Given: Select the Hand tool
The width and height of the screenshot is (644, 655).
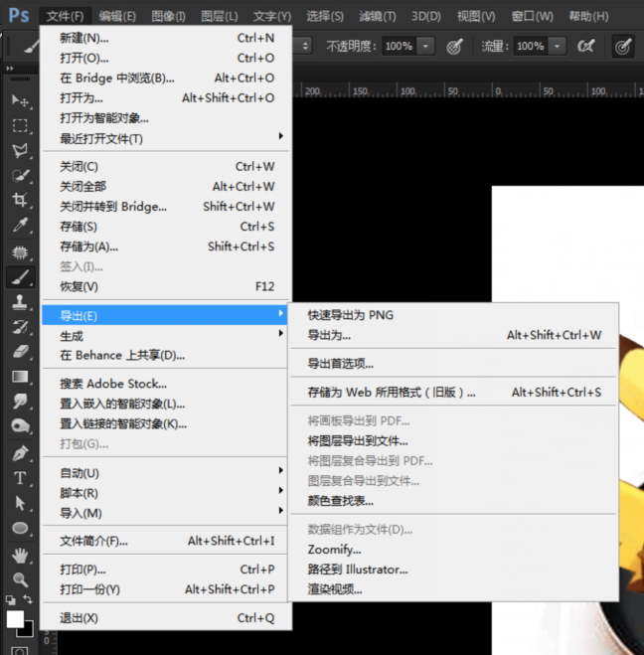Looking at the screenshot, I should point(20,556).
